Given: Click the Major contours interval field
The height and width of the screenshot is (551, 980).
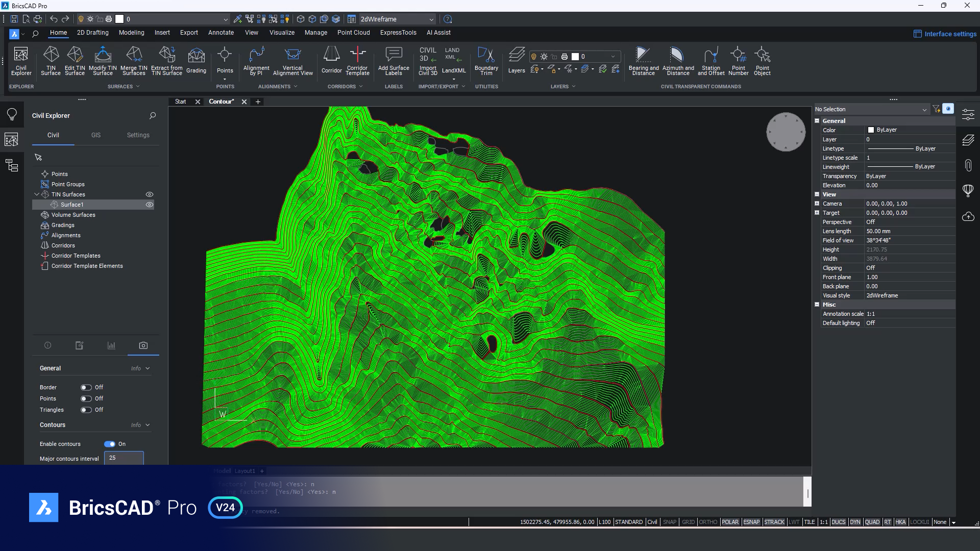Looking at the screenshot, I should (124, 458).
